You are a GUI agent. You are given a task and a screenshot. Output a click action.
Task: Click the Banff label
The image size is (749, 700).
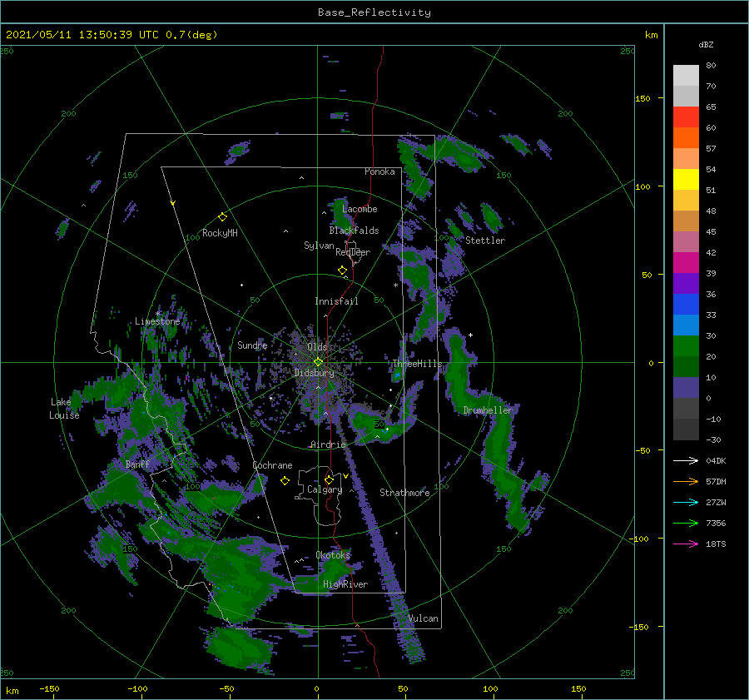pyautogui.click(x=137, y=464)
